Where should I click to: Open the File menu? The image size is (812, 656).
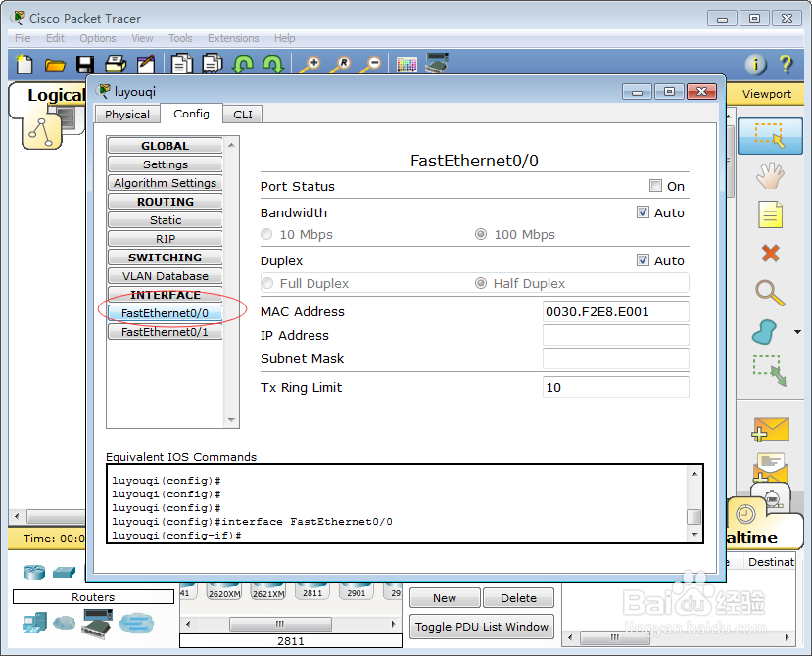23,38
